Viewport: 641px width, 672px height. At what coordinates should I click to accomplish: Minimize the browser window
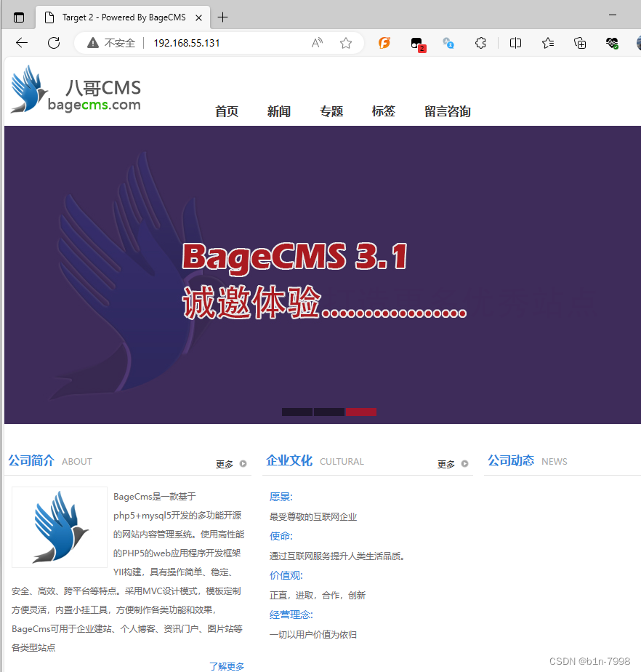click(x=613, y=15)
